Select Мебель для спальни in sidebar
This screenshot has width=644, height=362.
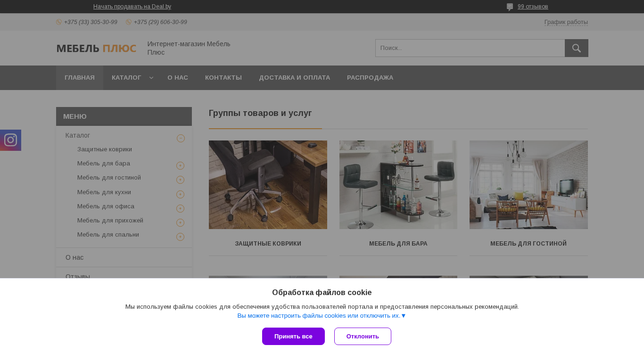click(108, 235)
